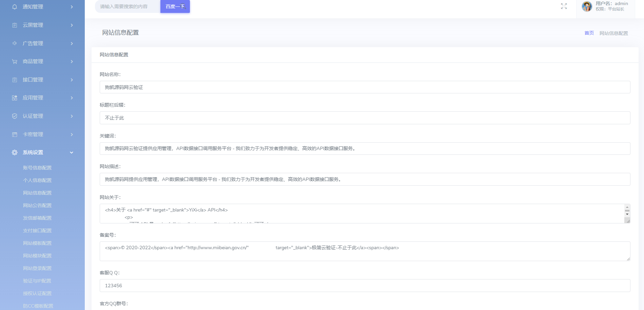This screenshot has height=310, width=644.
Task: Open 网站公告配置 in the sidebar
Action: pos(37,205)
